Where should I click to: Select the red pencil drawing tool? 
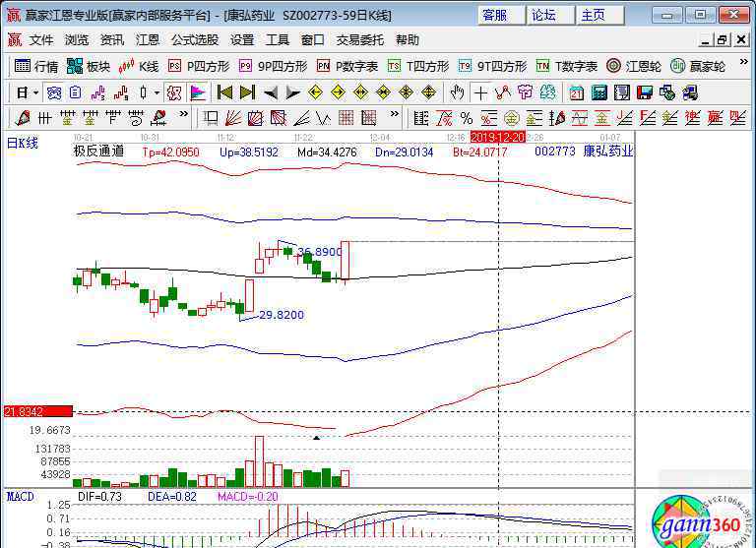[23, 118]
